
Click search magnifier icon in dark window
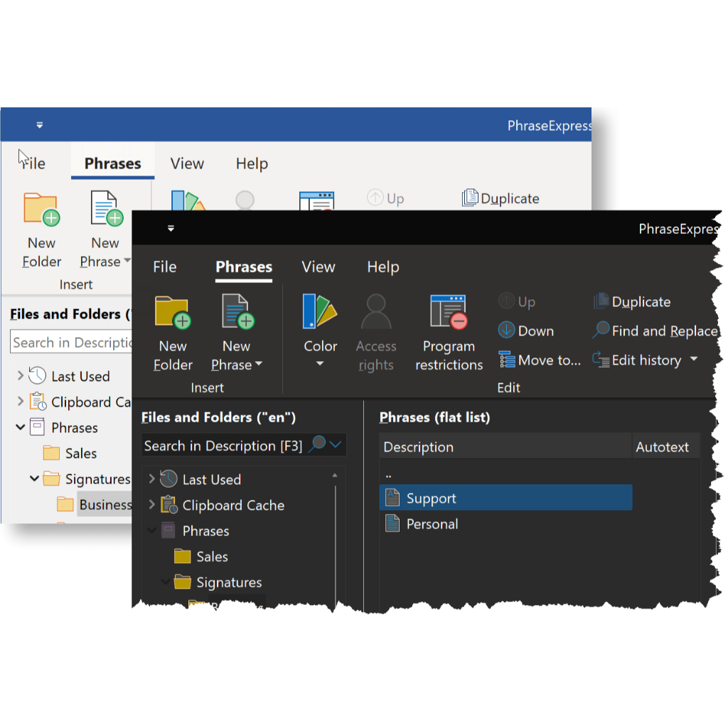pyautogui.click(x=318, y=443)
